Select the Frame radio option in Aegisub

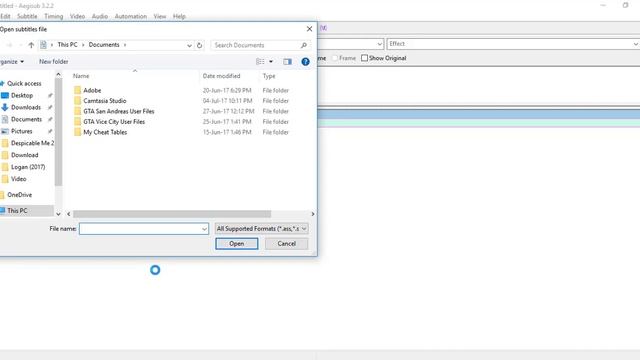pos(335,58)
